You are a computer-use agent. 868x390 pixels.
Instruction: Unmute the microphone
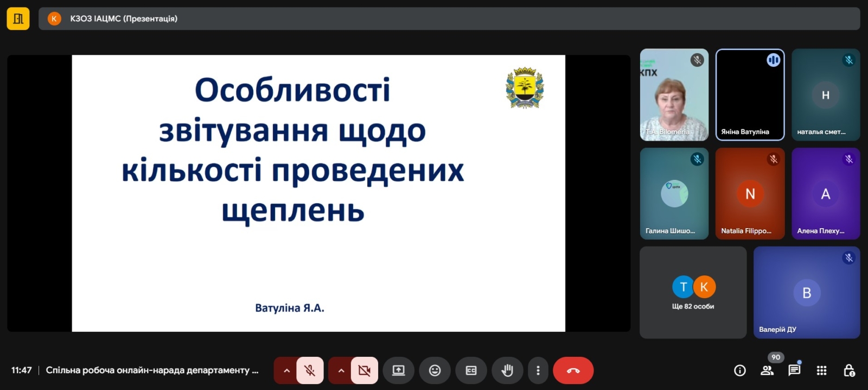(x=310, y=370)
